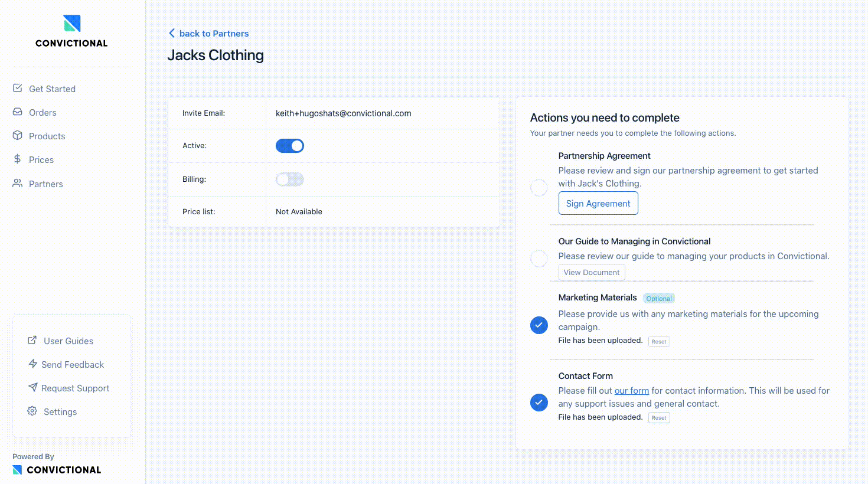The height and width of the screenshot is (484, 868).
Task: Click the Request Support paper plane icon
Action: click(x=32, y=387)
